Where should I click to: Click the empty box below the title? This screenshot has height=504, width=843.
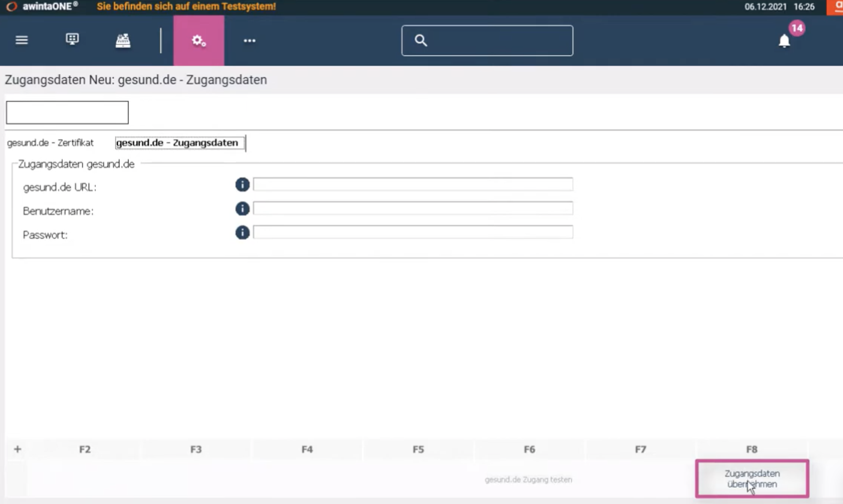coord(67,112)
